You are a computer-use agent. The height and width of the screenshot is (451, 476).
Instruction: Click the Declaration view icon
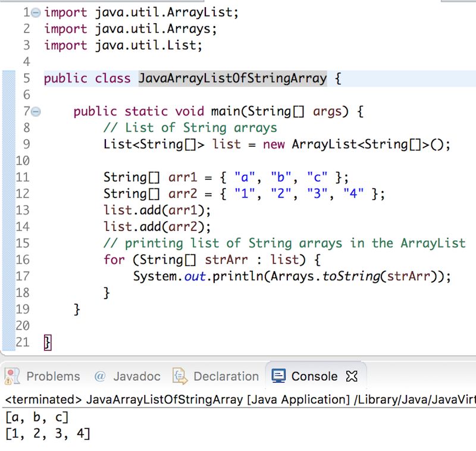tap(179, 376)
